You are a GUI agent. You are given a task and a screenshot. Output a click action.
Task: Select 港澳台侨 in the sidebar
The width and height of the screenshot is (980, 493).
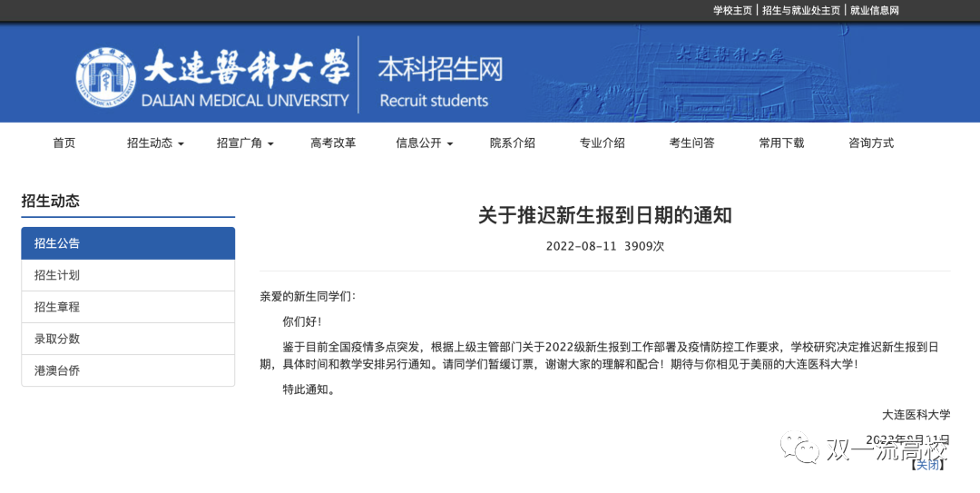(x=128, y=370)
